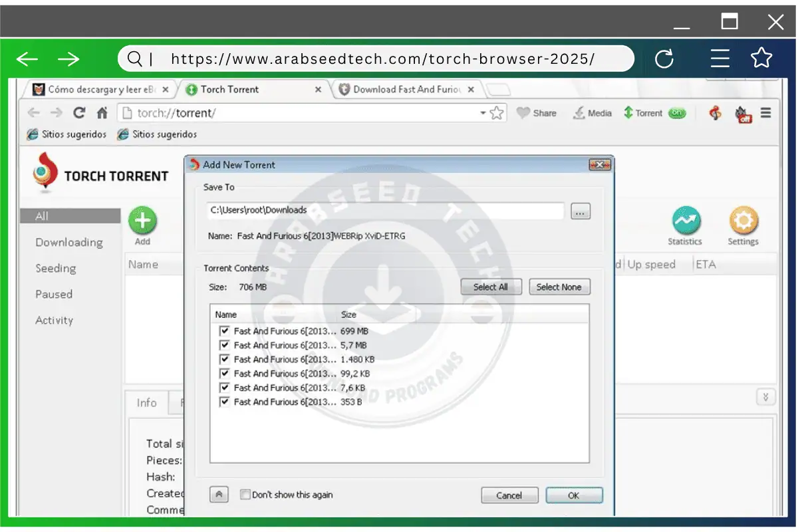This screenshot has width=798, height=532.
Task: Bookmark page with inner star icon
Action: coord(497,113)
